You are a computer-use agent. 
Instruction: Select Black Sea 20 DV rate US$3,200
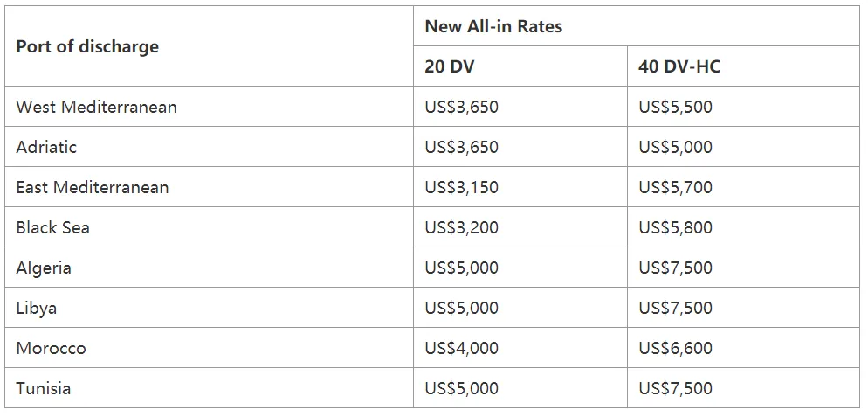point(461,227)
